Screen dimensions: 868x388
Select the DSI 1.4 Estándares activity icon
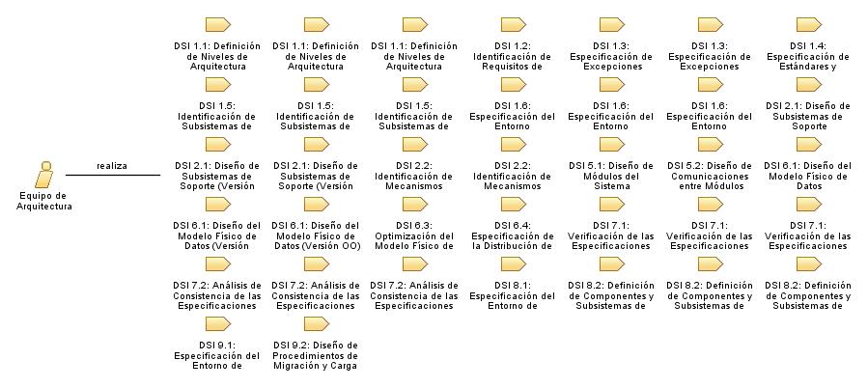(808, 25)
